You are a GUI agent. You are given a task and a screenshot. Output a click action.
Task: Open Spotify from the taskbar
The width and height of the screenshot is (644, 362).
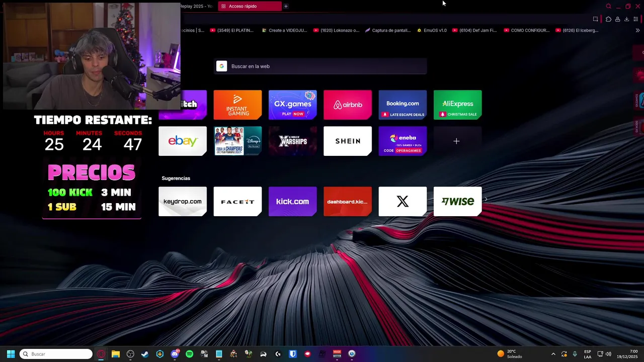coord(189,354)
